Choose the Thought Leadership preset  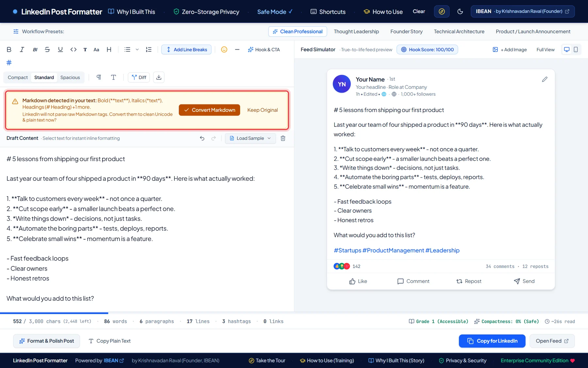click(x=356, y=32)
